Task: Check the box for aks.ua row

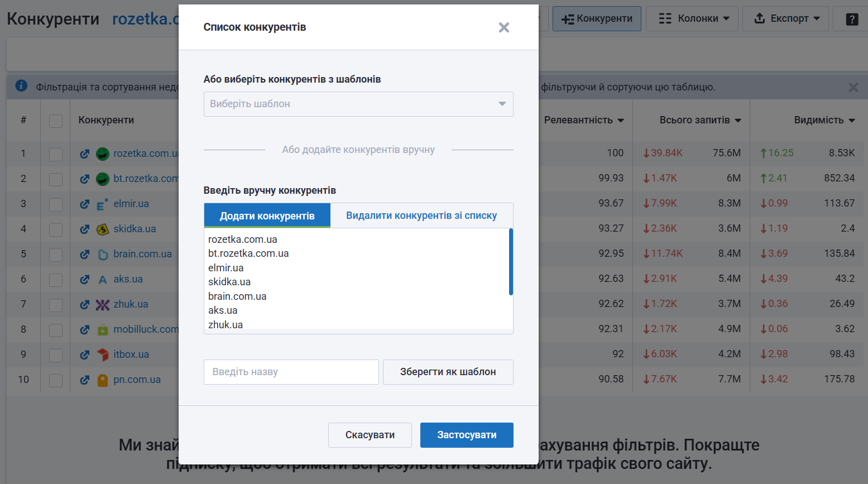Action: (x=56, y=280)
